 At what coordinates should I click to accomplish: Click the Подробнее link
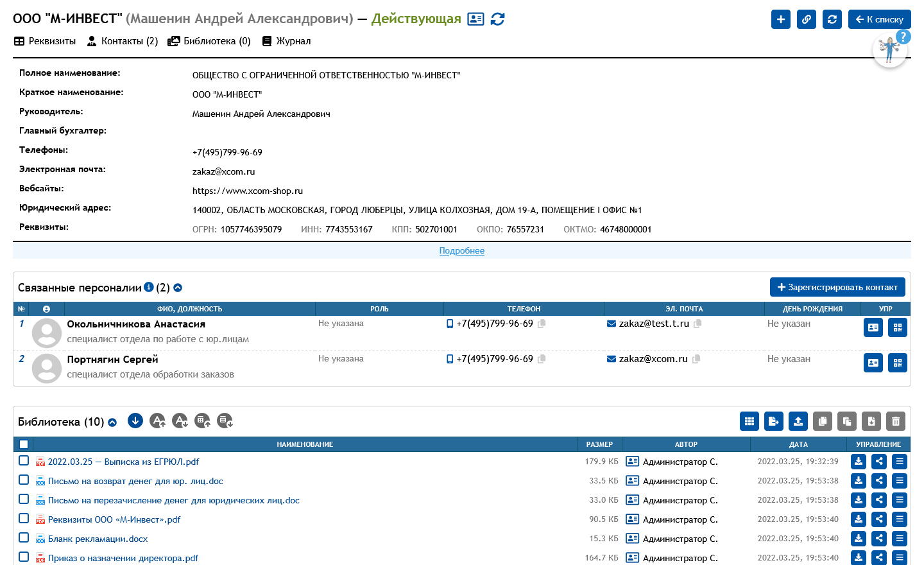(x=461, y=251)
